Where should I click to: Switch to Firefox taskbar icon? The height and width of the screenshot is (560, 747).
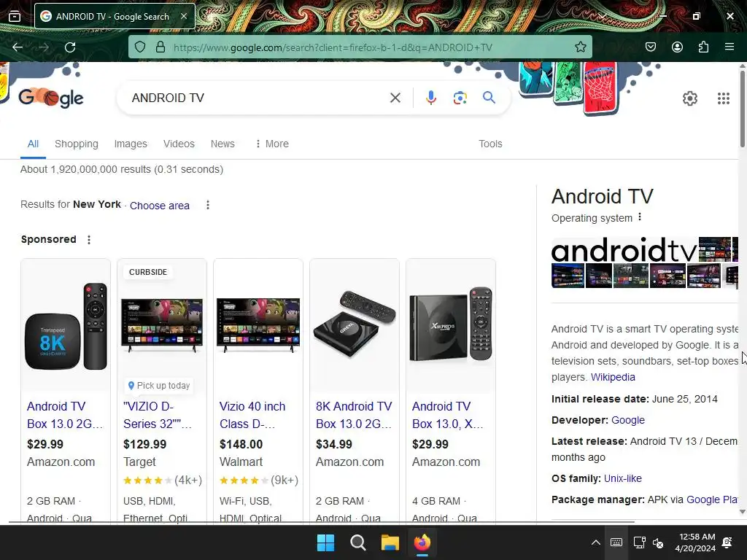[422, 542]
